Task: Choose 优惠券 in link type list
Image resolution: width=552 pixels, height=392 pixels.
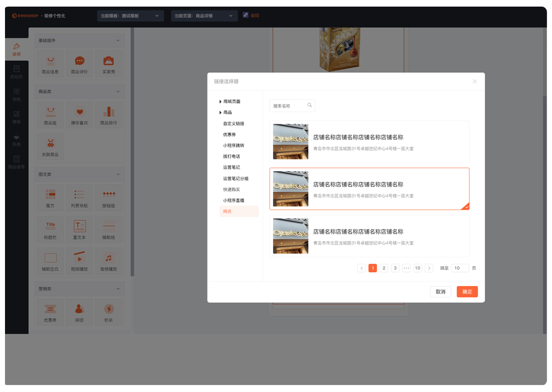Action: (x=230, y=135)
